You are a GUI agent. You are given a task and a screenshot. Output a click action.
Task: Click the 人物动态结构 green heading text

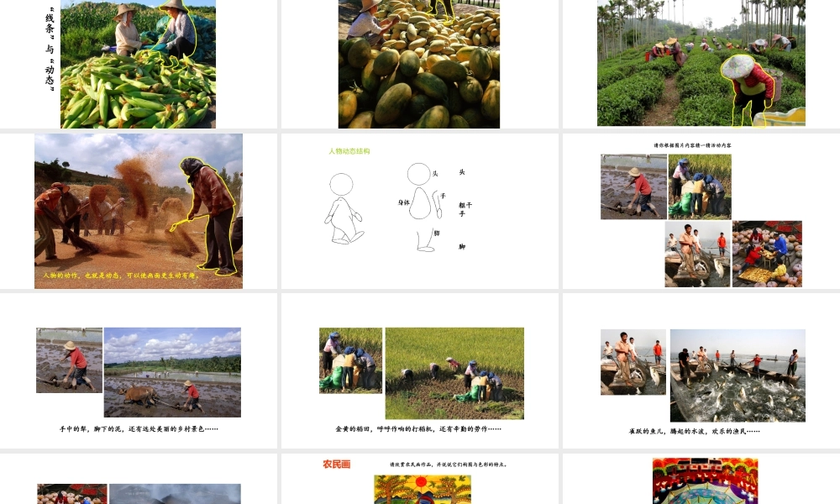click(x=349, y=151)
